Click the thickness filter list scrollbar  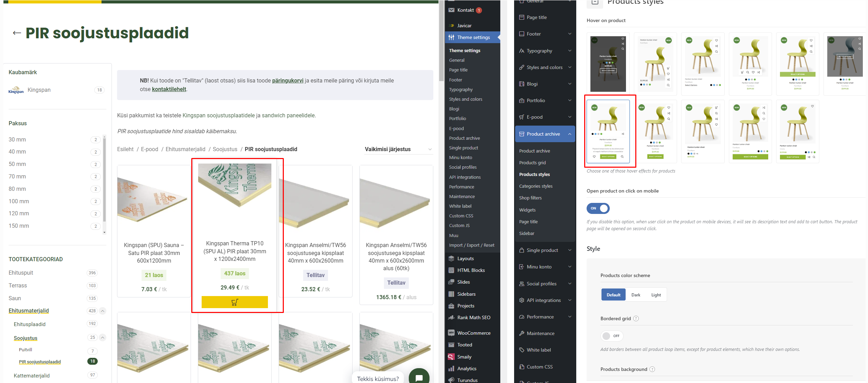click(104, 179)
